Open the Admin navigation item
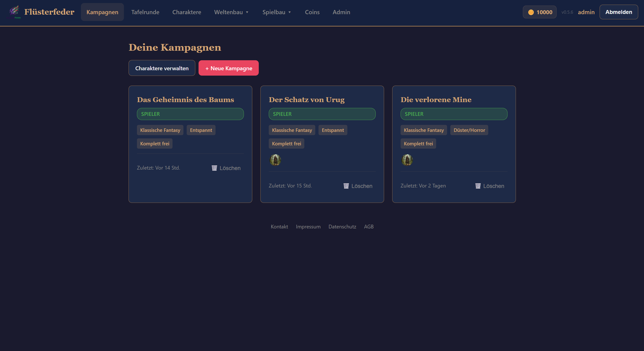Viewport: 644px width, 351px height. [341, 12]
